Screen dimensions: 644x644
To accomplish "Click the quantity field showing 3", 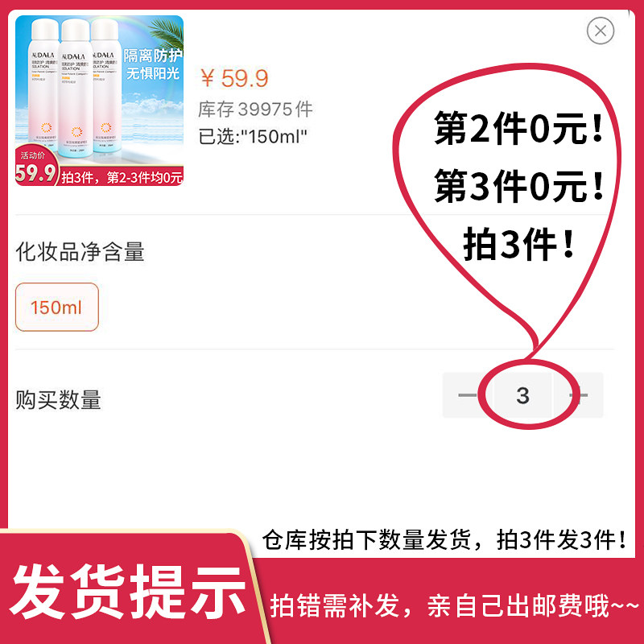I will click(x=522, y=395).
